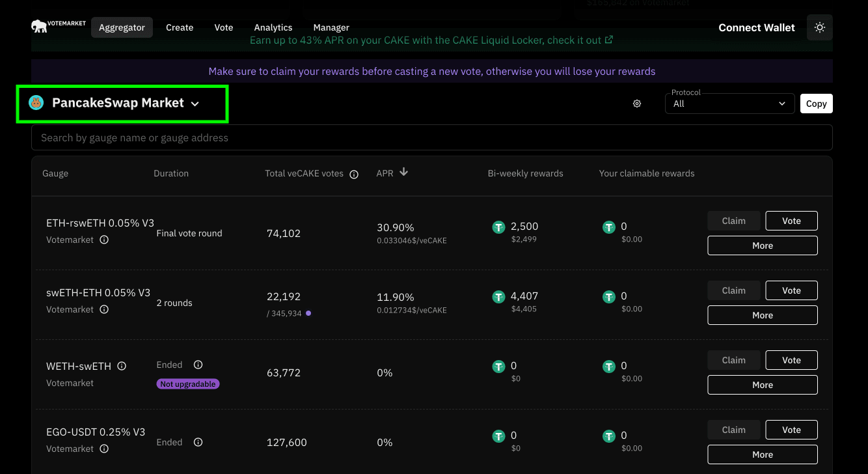Click info icon next to Total veCAKE votes
Screen dimensions: 868x474
pyautogui.click(x=354, y=174)
